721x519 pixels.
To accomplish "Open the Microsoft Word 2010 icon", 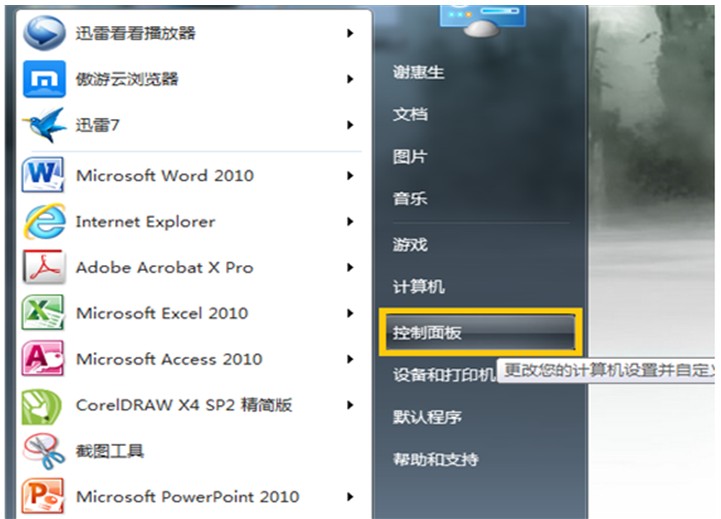I will (43, 175).
